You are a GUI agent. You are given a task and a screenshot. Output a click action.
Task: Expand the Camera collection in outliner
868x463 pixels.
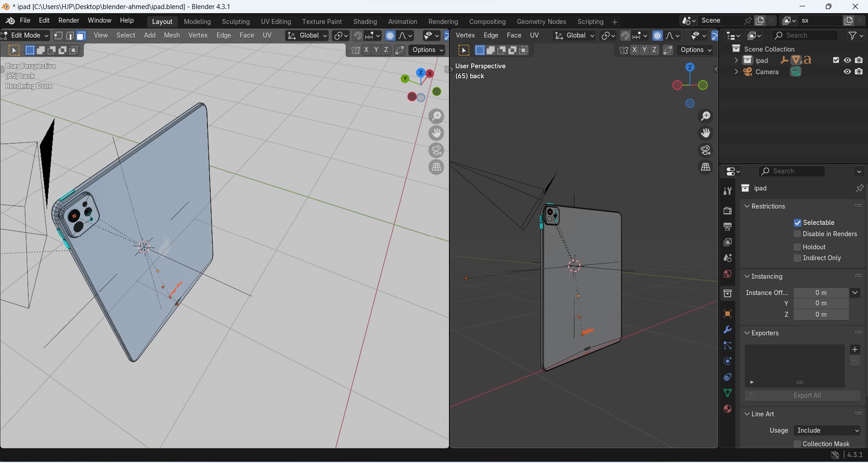pyautogui.click(x=736, y=72)
